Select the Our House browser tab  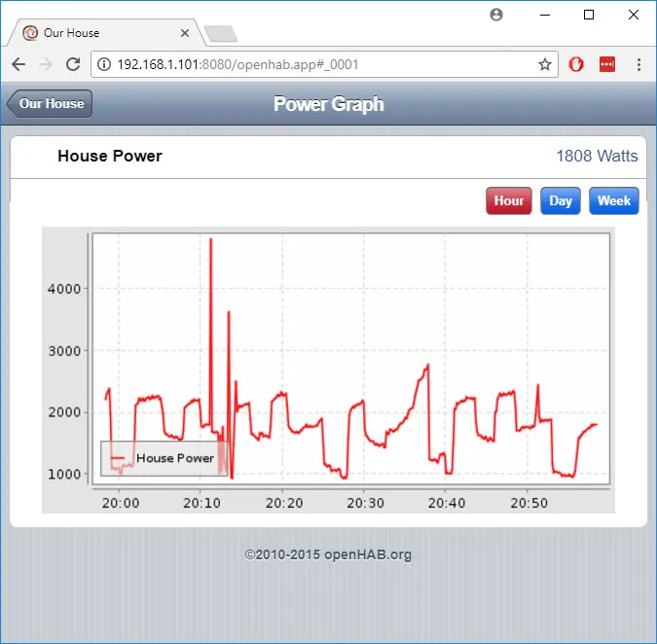click(104, 33)
